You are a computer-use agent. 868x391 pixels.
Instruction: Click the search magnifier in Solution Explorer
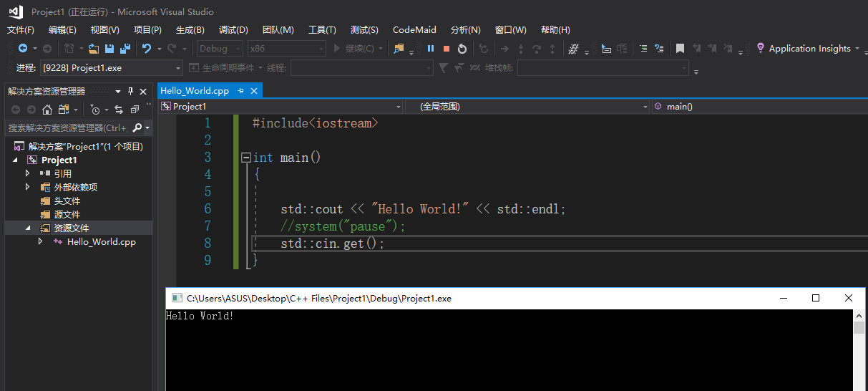click(137, 127)
